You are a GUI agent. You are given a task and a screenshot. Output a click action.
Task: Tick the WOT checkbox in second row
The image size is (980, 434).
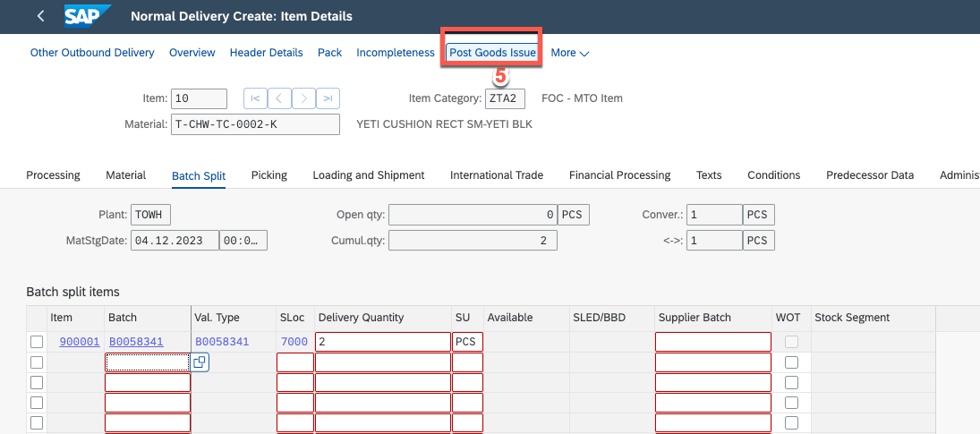tap(791, 362)
